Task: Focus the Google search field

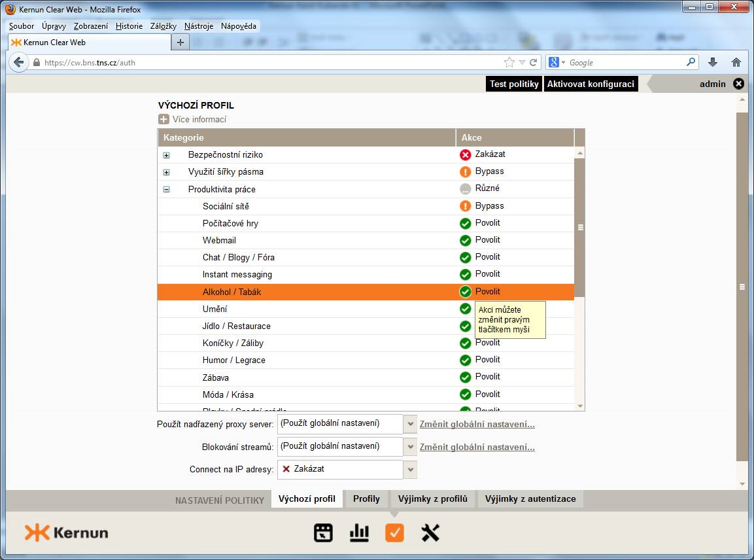Action: [626, 63]
